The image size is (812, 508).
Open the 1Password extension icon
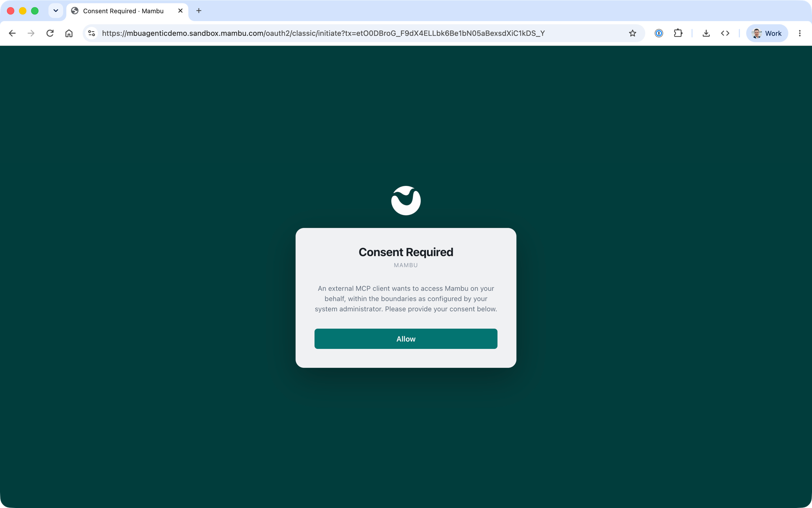click(x=659, y=33)
